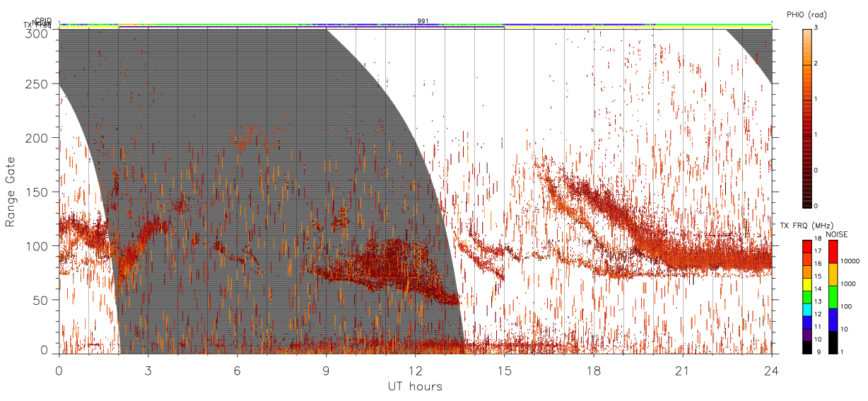Click x-axis tick label 6
This screenshot has width=868, height=401.
coord(237,370)
